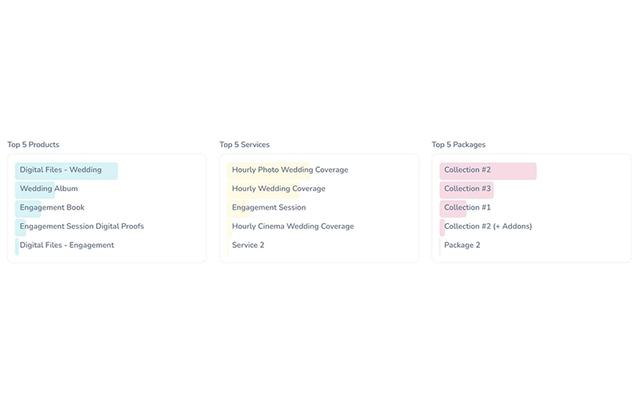Click the Wedding Album product entry
640x400 pixels.
pyautogui.click(x=49, y=189)
